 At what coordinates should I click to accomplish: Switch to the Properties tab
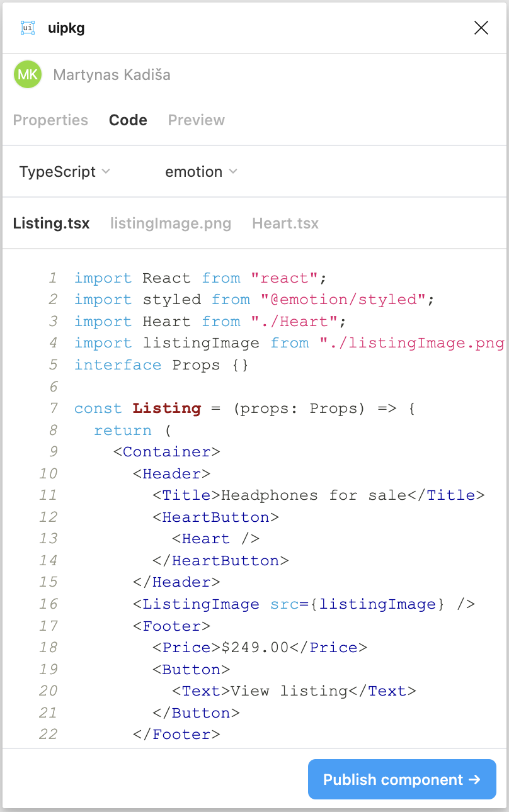pyautogui.click(x=50, y=120)
